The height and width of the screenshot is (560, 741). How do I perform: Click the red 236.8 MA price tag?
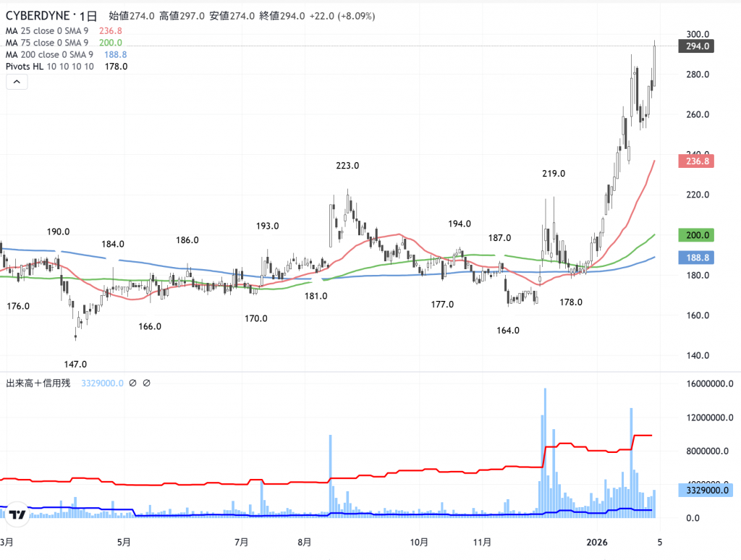coord(697,161)
